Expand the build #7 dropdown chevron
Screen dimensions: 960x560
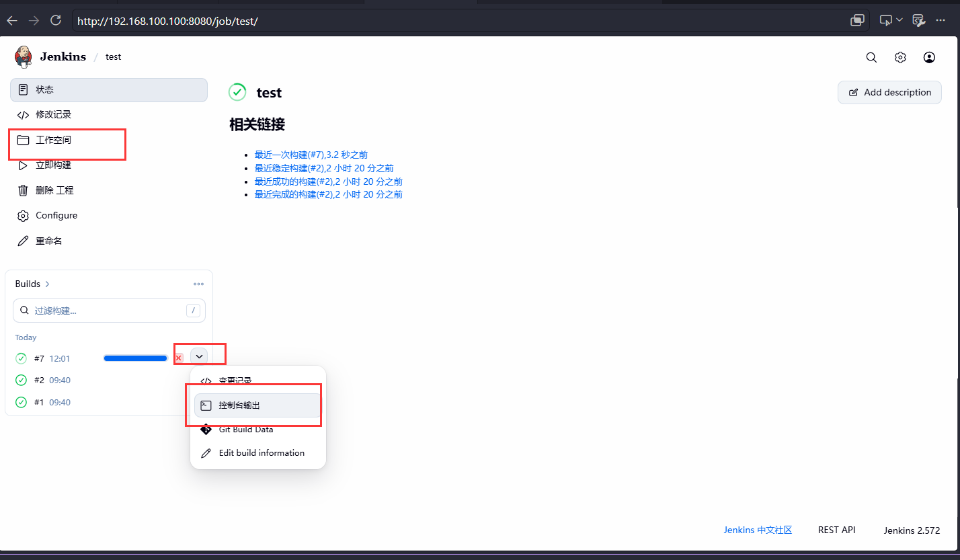(x=199, y=356)
